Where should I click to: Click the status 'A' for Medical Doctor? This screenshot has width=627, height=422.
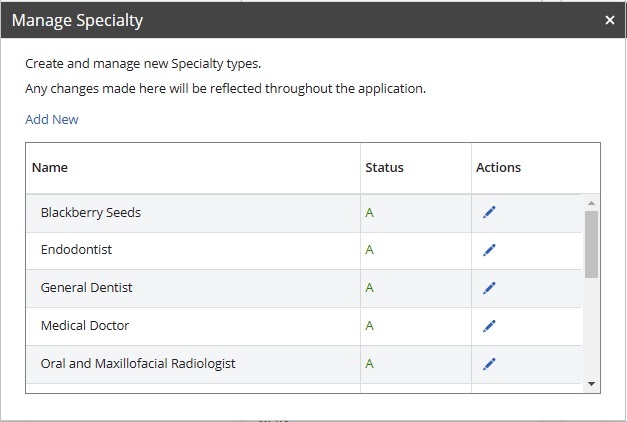pyautogui.click(x=370, y=326)
